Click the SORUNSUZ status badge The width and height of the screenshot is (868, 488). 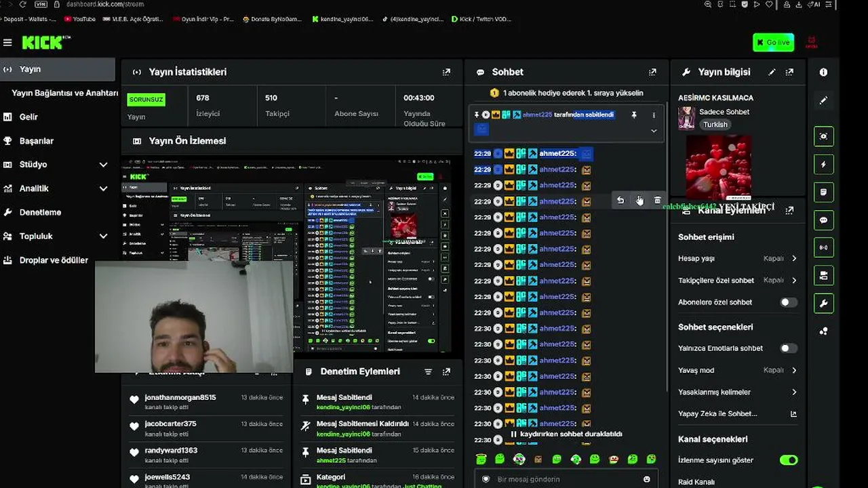tap(146, 100)
